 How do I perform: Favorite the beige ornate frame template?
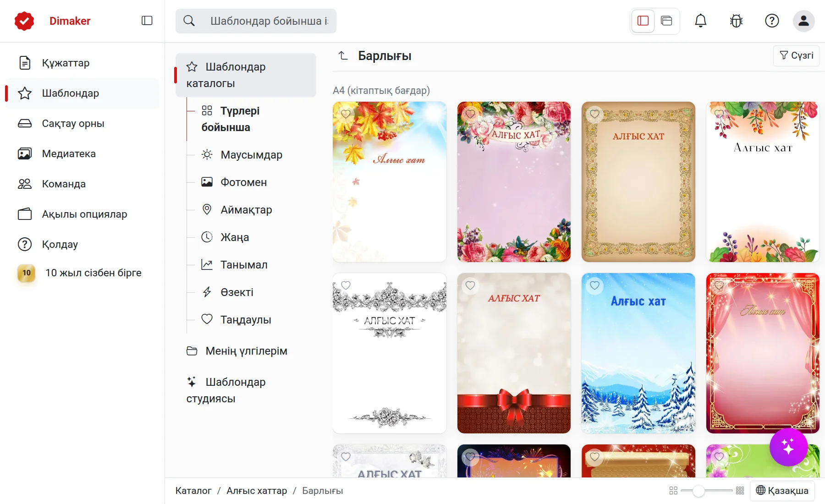pos(594,114)
